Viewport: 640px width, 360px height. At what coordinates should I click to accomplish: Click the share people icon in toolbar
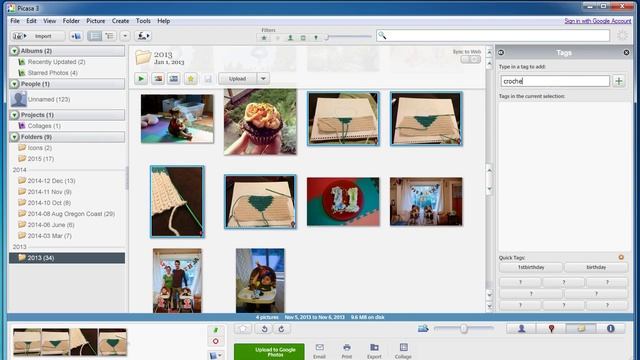pos(143,36)
